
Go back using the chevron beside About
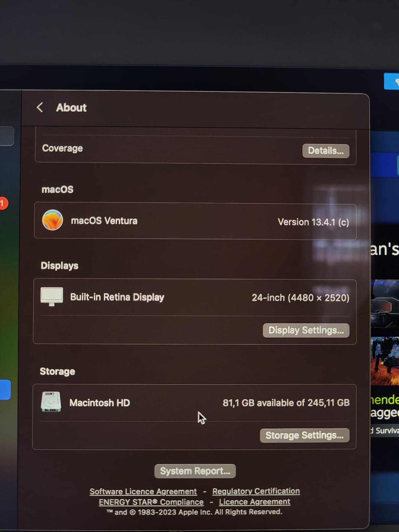(40, 107)
